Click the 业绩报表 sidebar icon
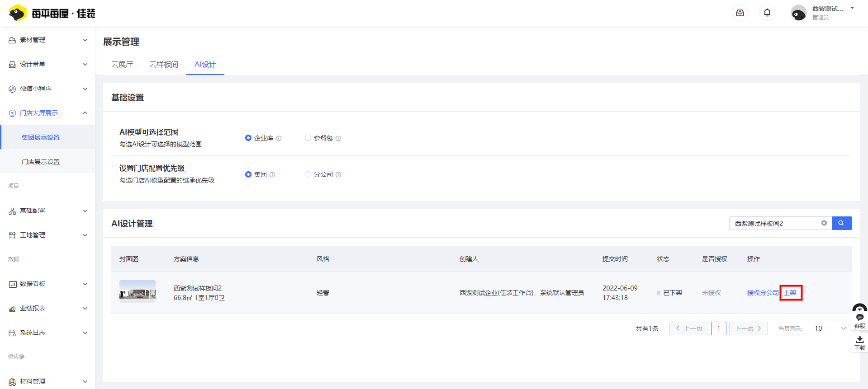Viewport: 868px width, 389px height. [x=12, y=309]
